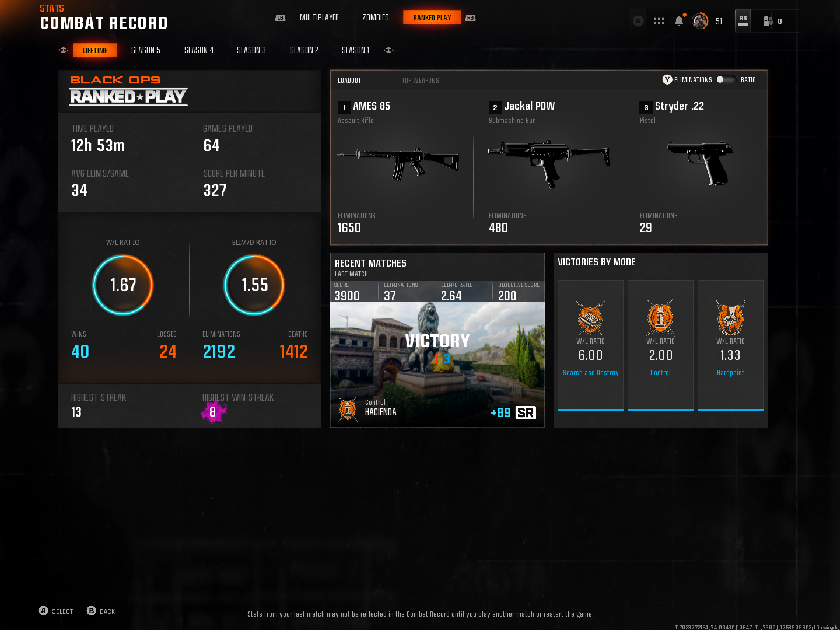840x630 pixels.
Task: Click the +89 SR gain text
Action: (501, 413)
